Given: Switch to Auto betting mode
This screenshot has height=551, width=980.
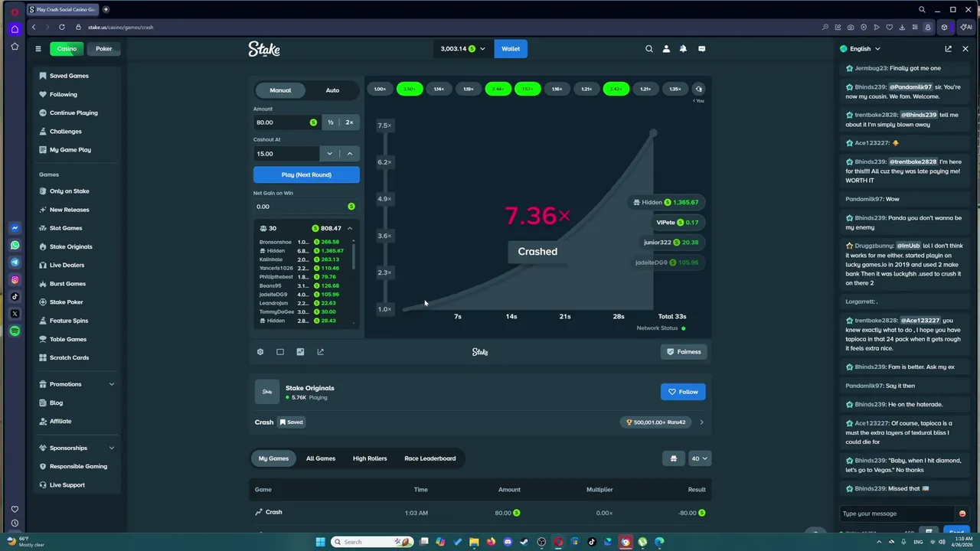Looking at the screenshot, I should point(332,90).
